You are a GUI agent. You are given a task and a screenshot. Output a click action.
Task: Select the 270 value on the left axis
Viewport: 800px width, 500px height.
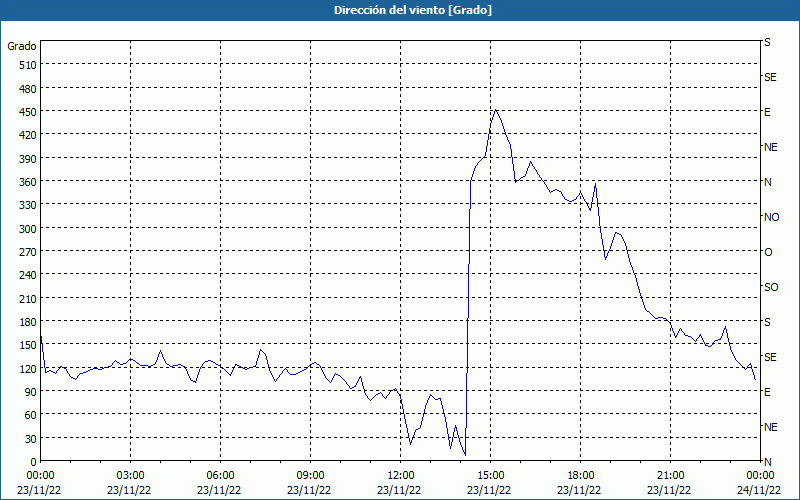pos(28,252)
